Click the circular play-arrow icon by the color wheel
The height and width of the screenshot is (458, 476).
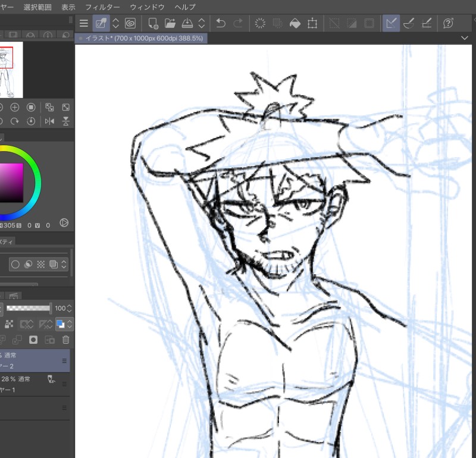pyautogui.click(x=64, y=222)
